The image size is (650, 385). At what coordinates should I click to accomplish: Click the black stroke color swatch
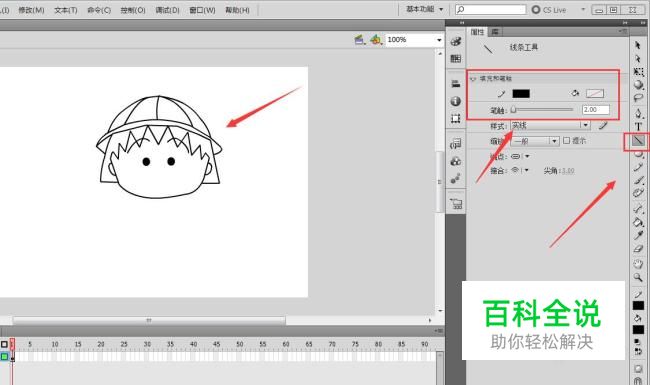521,94
